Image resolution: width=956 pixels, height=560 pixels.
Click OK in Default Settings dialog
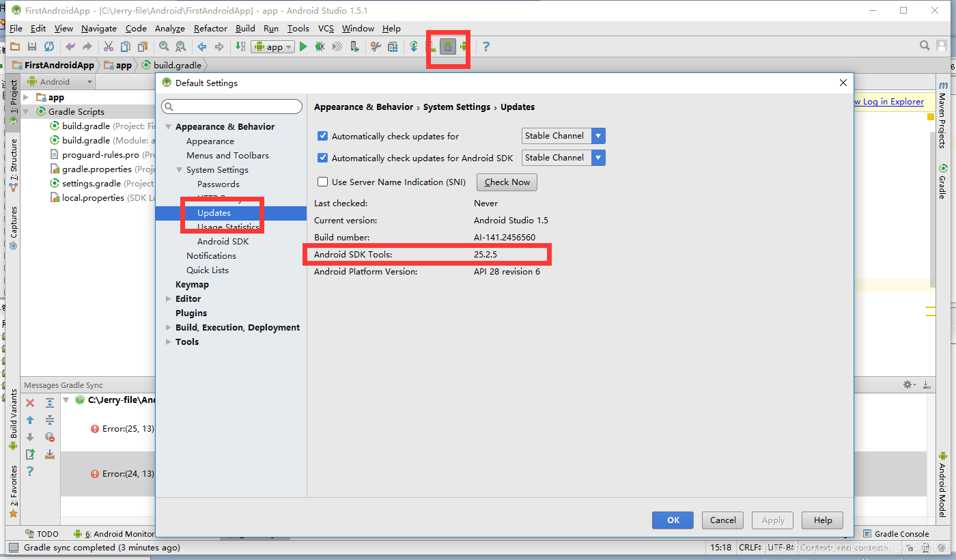coord(673,520)
